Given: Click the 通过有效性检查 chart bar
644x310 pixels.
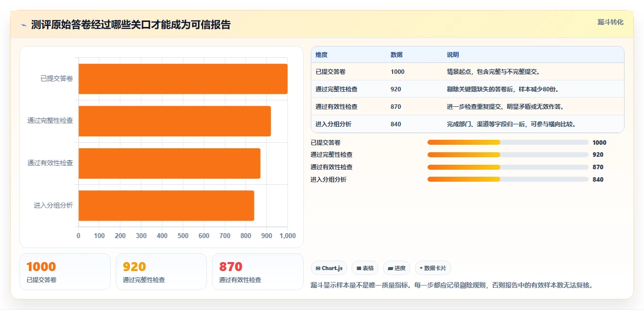Looking at the screenshot, I should pos(169,163).
